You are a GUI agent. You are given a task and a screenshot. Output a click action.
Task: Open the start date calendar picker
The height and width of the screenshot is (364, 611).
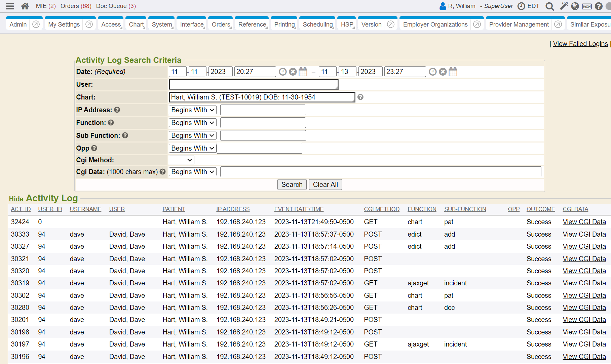303,72
